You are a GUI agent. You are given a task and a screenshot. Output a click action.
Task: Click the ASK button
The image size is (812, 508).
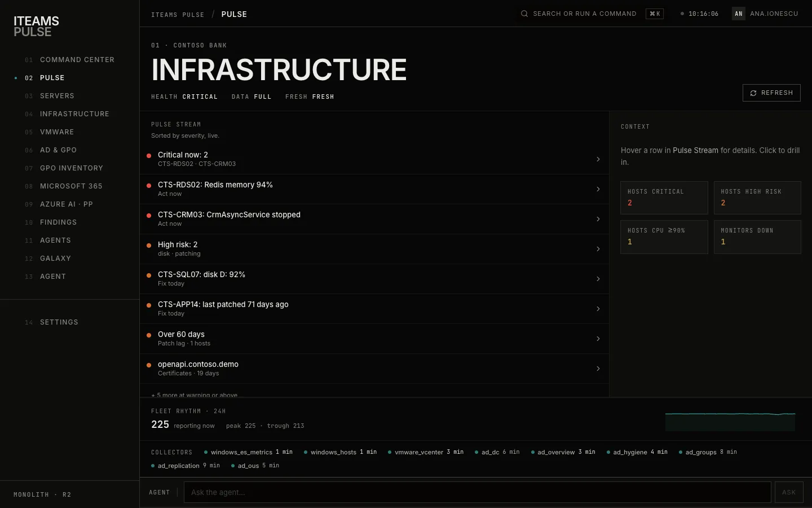point(788,492)
